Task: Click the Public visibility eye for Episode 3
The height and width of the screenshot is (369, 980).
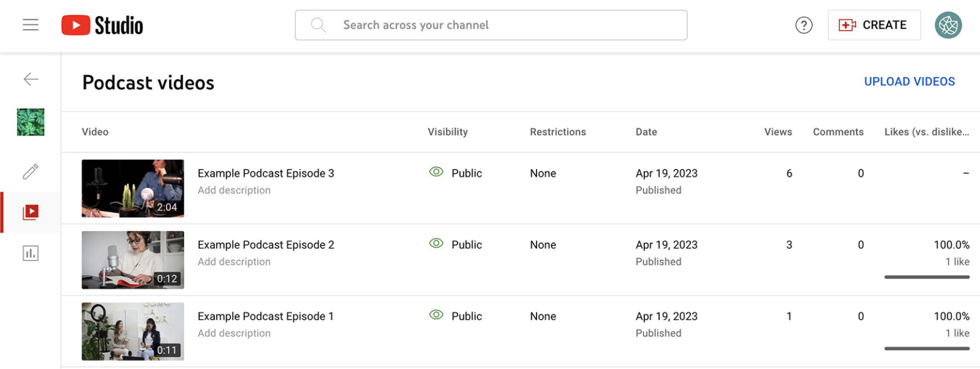Action: coord(436,172)
